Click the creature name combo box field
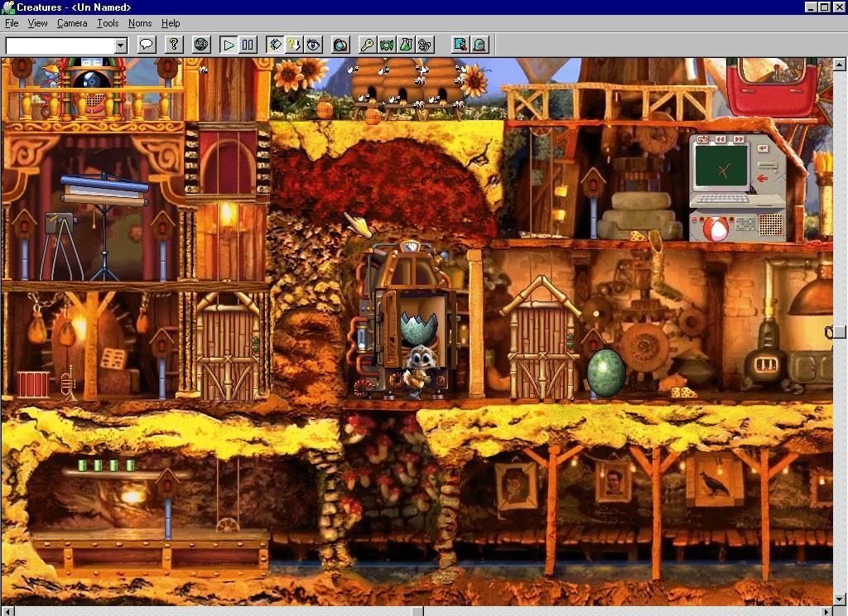This screenshot has height=616, width=848. pyautogui.click(x=60, y=46)
